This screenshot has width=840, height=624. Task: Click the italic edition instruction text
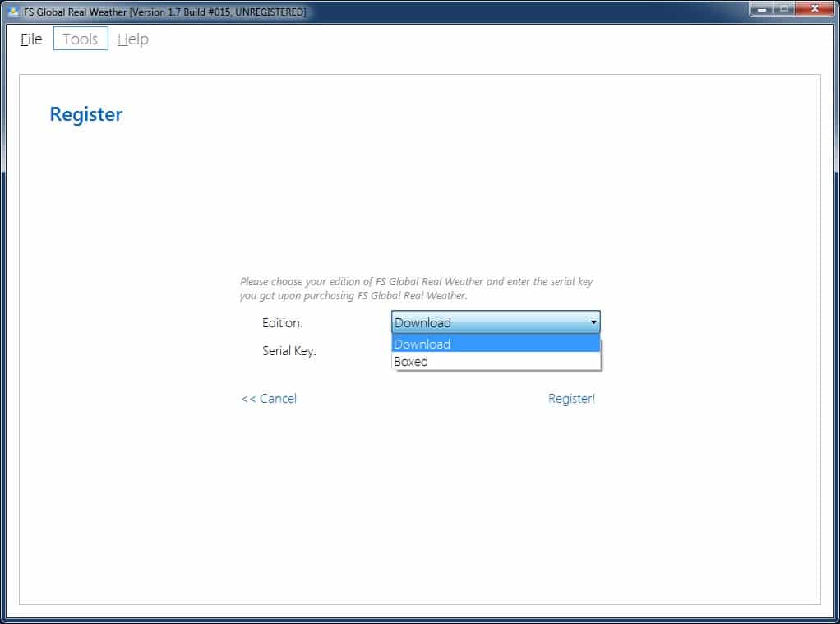point(416,288)
